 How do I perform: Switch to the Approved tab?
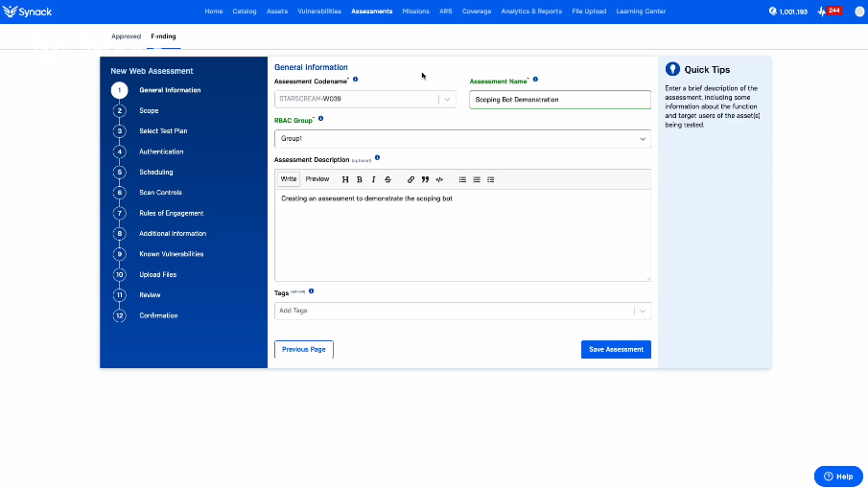127,36
